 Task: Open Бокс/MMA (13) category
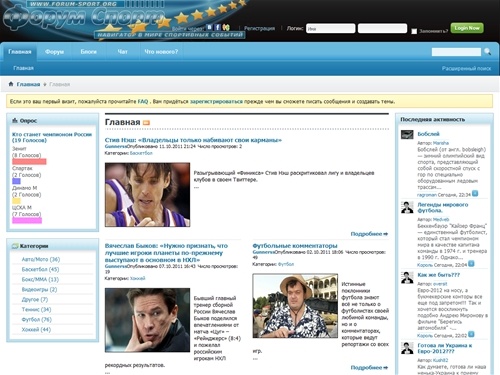tap(40, 279)
